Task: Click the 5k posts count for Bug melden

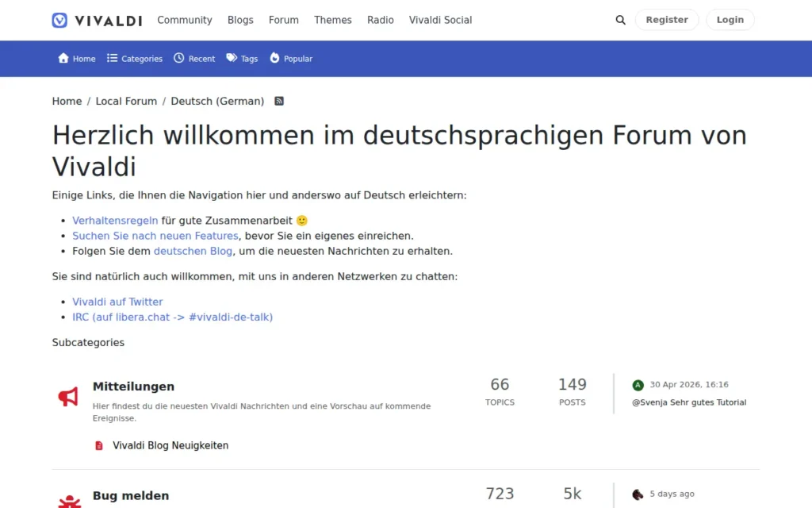Action: (x=573, y=494)
